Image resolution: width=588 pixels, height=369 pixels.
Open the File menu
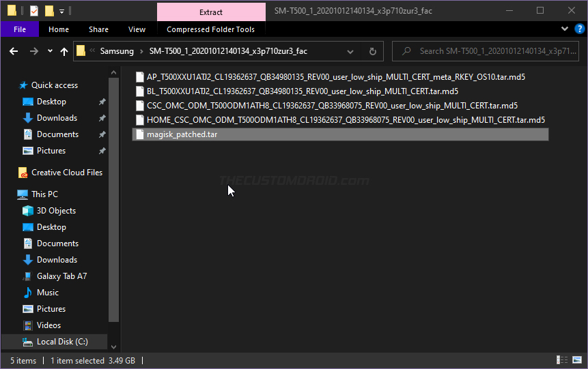click(20, 29)
